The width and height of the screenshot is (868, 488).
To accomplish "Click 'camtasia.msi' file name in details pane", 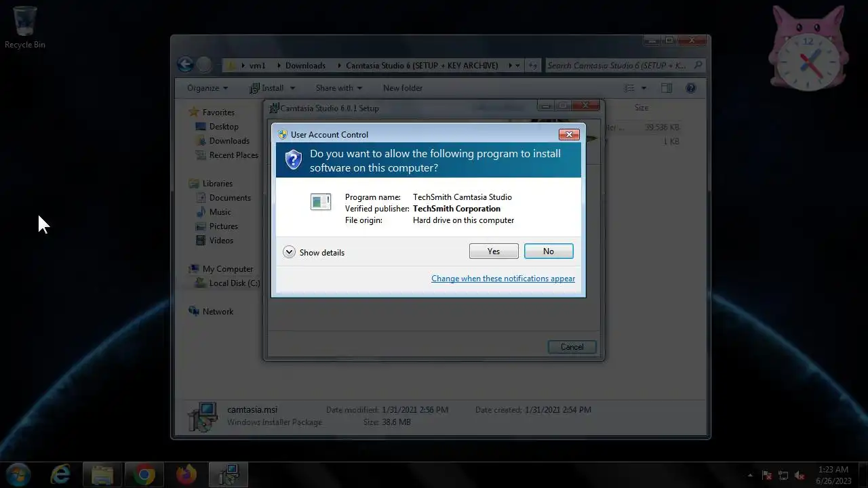I will pyautogui.click(x=252, y=409).
